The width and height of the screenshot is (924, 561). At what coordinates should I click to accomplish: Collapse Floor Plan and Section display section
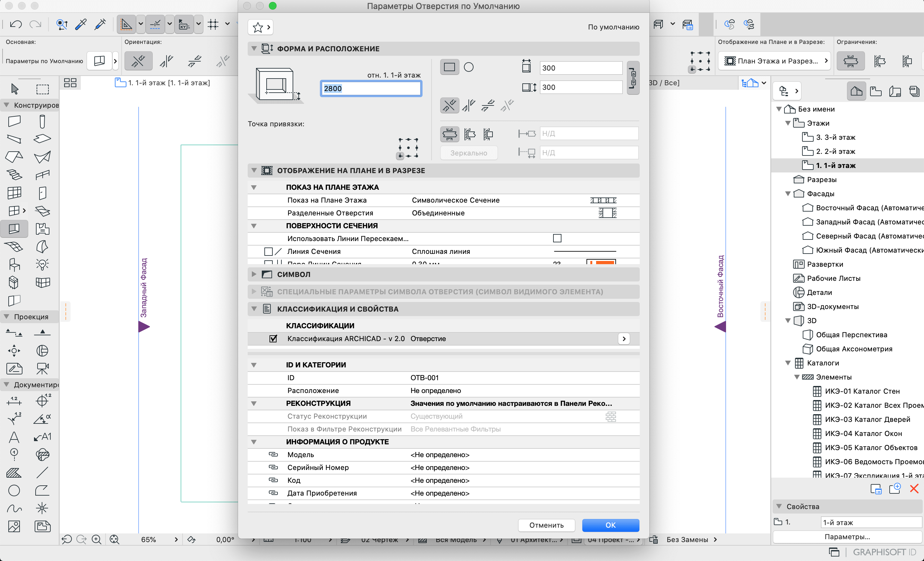tap(254, 171)
